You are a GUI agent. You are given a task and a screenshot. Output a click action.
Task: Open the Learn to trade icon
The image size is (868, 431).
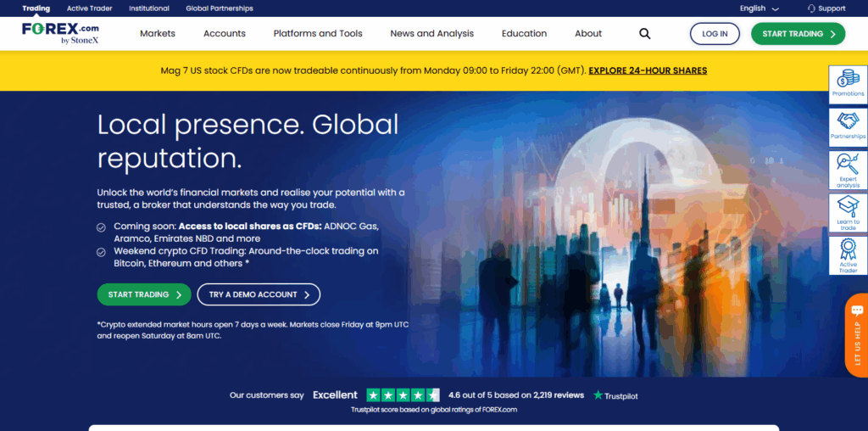tap(848, 213)
